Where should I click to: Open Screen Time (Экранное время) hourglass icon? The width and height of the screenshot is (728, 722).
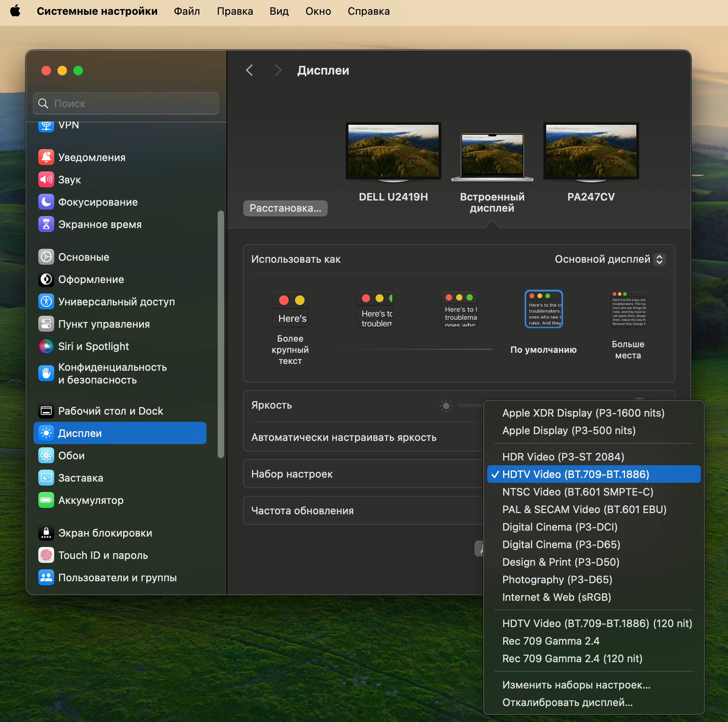tap(46, 224)
